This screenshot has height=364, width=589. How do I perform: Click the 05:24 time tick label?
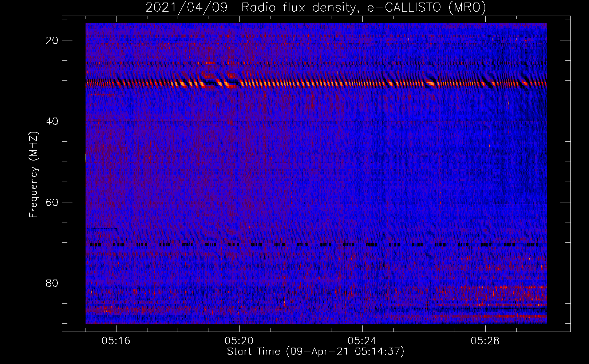pos(362,341)
